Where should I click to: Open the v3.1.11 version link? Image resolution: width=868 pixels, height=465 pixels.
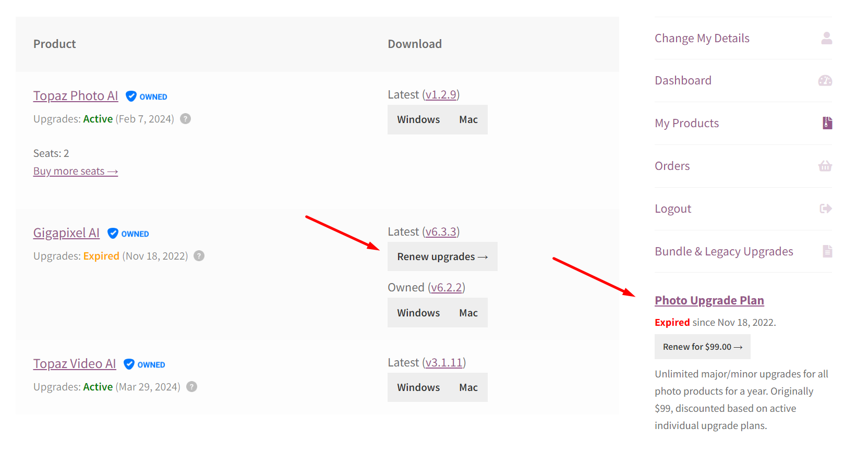(x=444, y=363)
